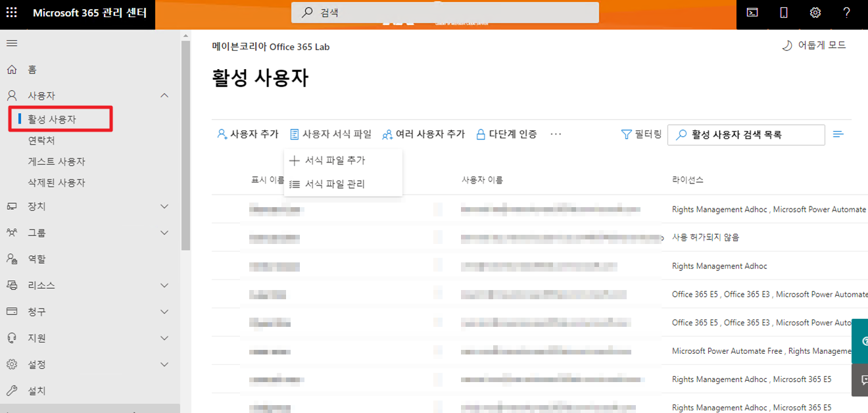Click the 다단계 인증 button
The width and height of the screenshot is (868, 413).
(506, 134)
